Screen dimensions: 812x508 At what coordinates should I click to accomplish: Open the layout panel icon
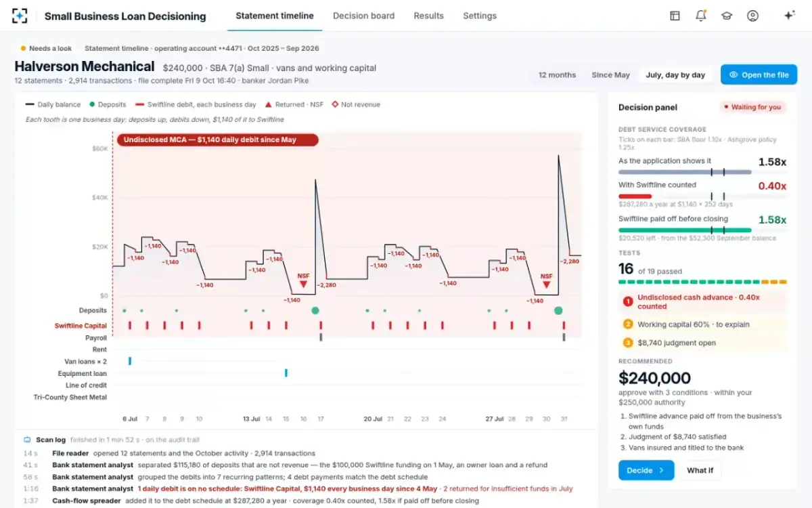coord(675,16)
